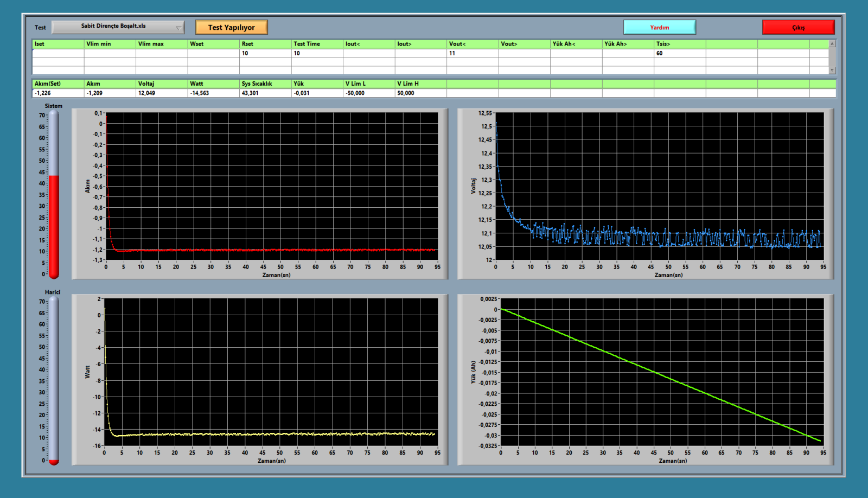
Task: Click Zaman(sn) axis label under Yük graph
Action: click(673, 461)
